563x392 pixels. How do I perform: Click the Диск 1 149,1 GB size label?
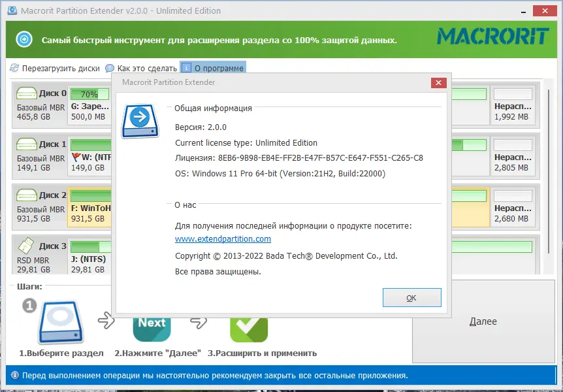tap(33, 168)
